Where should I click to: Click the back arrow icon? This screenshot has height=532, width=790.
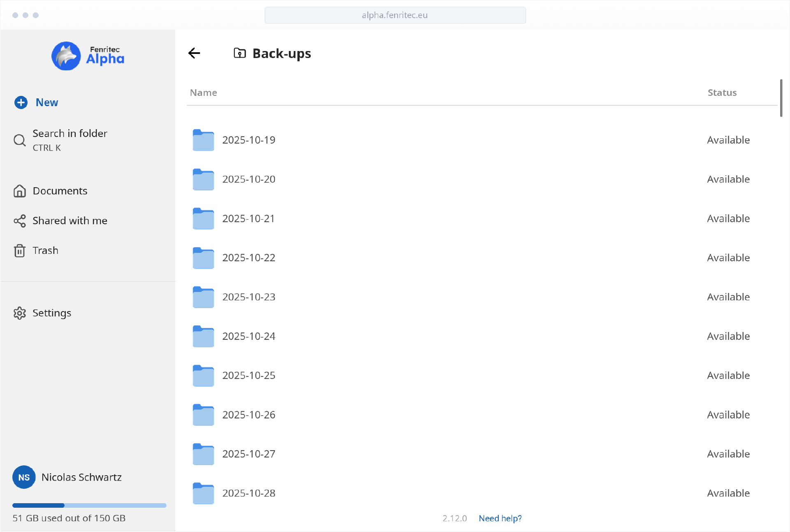194,53
